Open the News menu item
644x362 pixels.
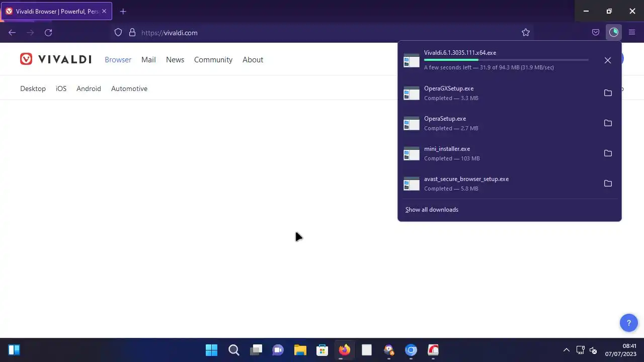tap(175, 60)
